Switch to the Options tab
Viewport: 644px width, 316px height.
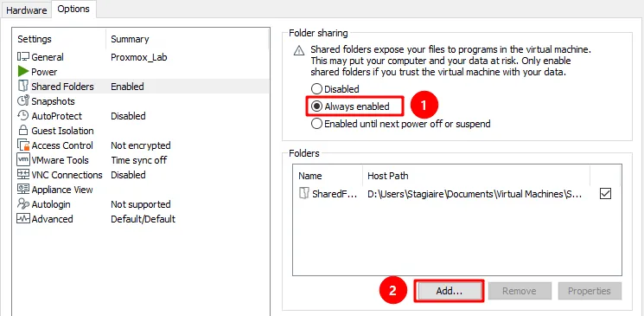(x=73, y=9)
